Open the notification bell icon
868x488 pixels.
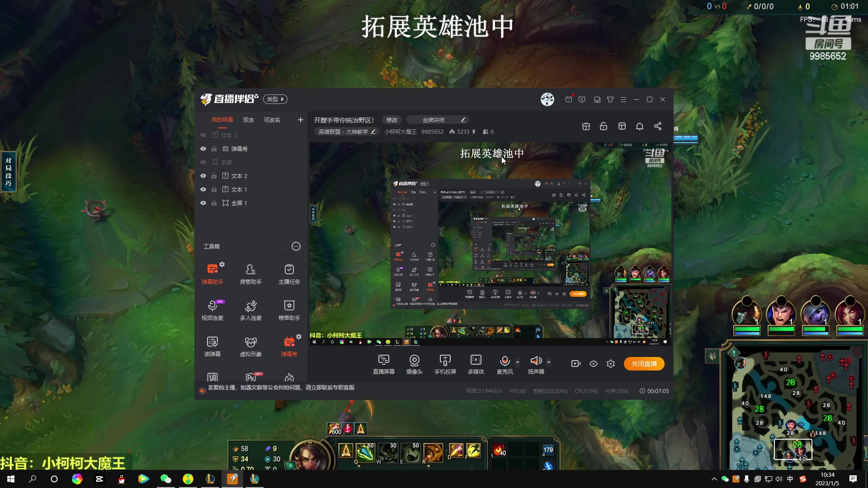point(640,126)
